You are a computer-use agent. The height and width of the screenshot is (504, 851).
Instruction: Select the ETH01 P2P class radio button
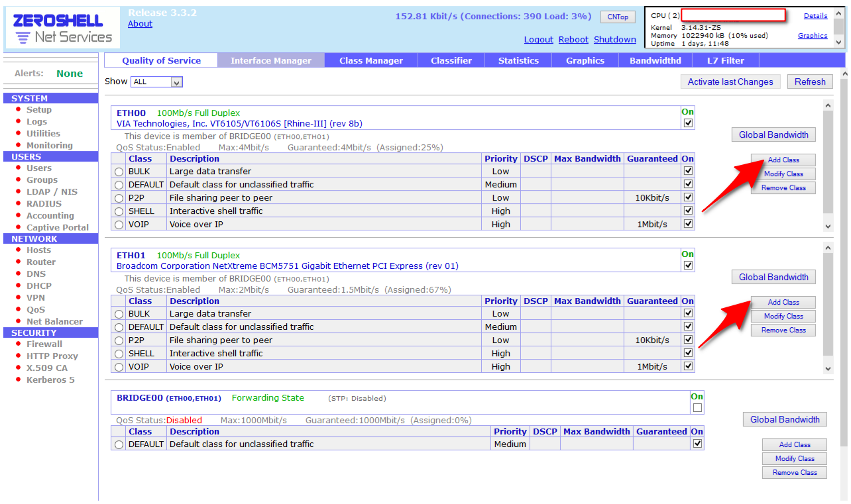tap(119, 340)
